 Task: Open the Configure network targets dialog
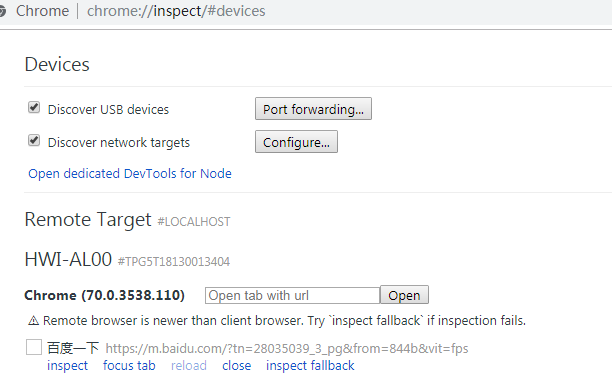tap(296, 142)
